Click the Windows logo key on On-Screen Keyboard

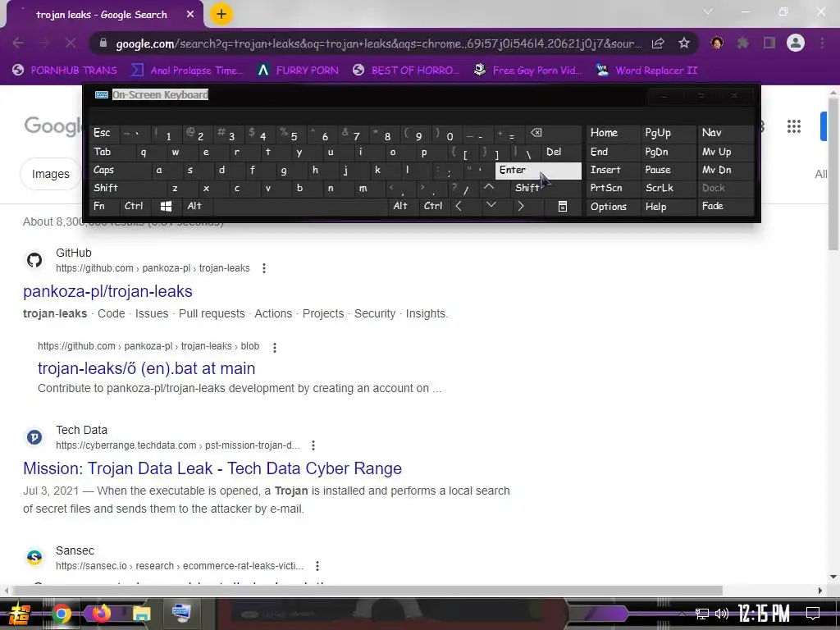click(166, 206)
